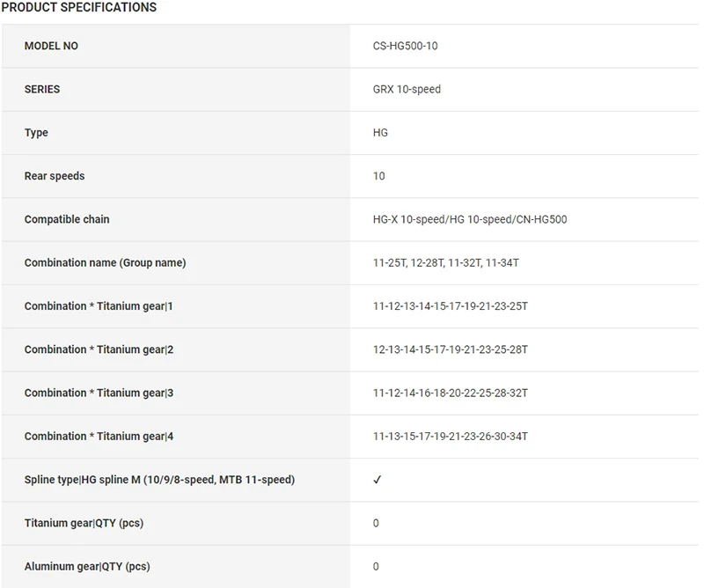Image resolution: width=704 pixels, height=588 pixels.
Task: Click the Rear speeds label
Action: pyautogui.click(x=55, y=176)
